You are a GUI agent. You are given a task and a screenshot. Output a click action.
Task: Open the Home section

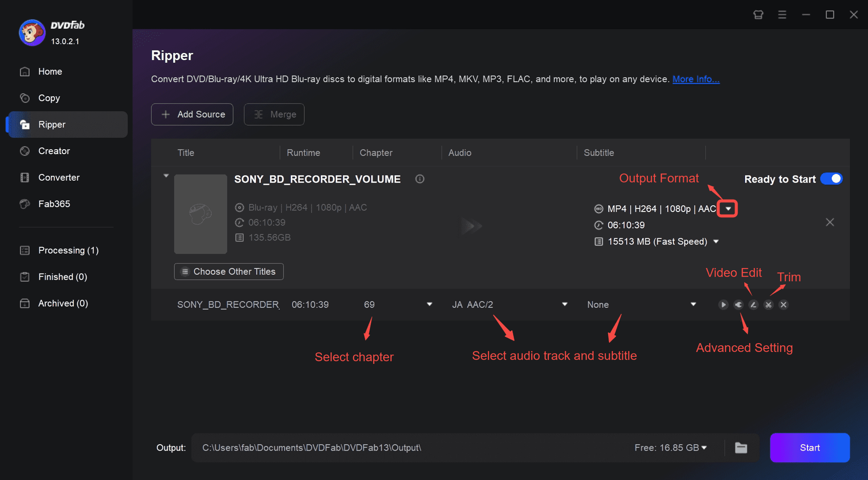pos(50,71)
